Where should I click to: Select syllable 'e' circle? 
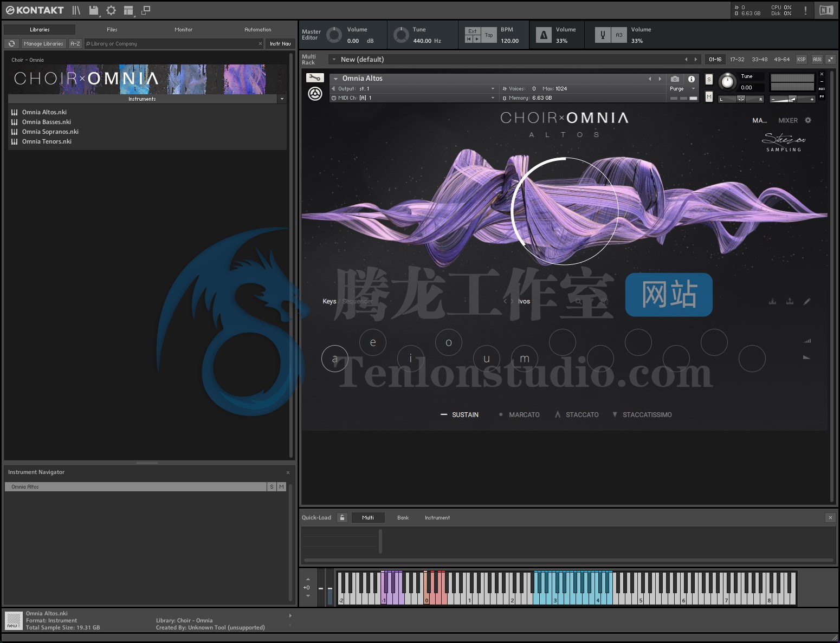coord(373,342)
